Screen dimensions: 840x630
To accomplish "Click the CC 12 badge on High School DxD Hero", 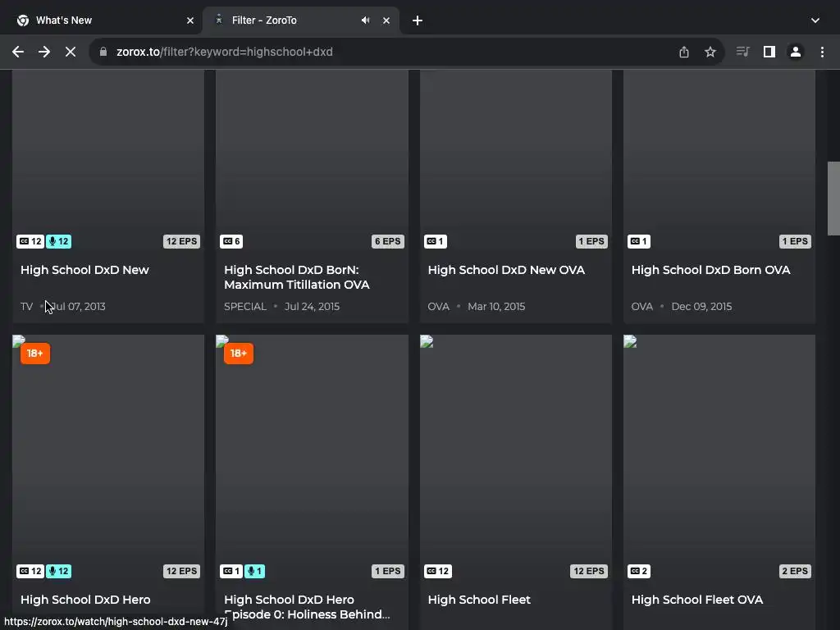I will 30,571.
